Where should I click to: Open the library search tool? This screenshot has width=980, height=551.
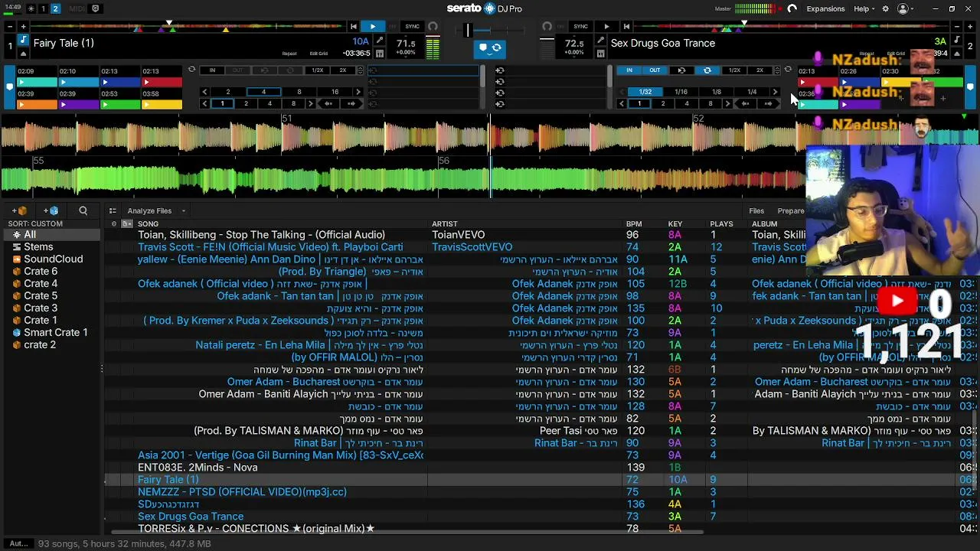tap(83, 210)
